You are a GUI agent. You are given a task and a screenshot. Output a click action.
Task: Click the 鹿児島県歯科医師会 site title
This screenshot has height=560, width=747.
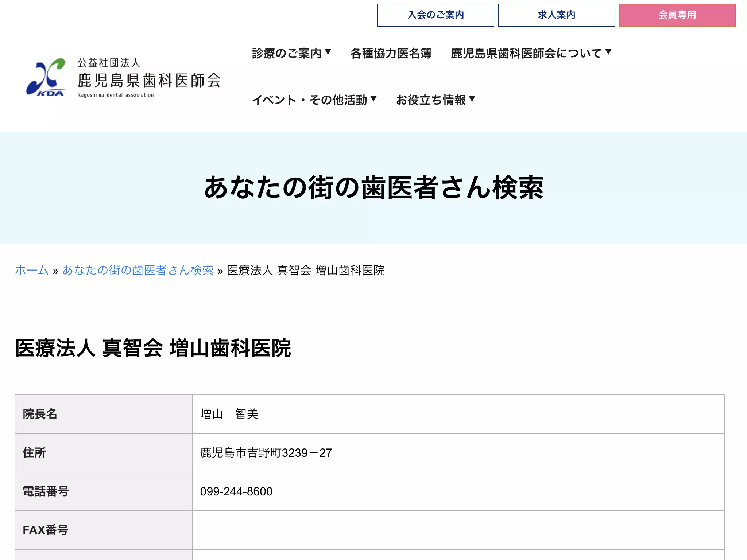tap(149, 80)
